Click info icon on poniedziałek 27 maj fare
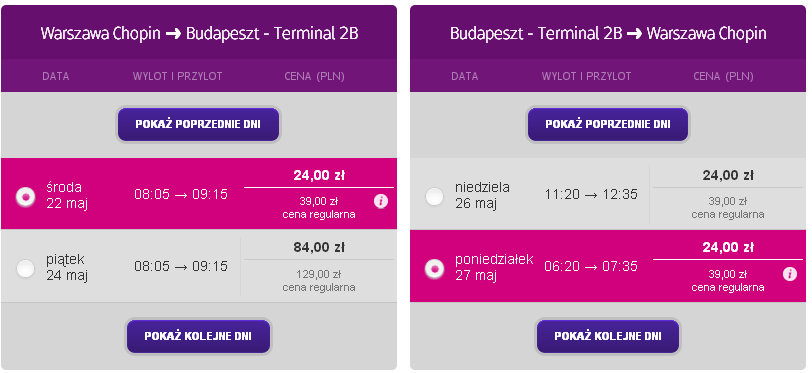 (x=790, y=274)
